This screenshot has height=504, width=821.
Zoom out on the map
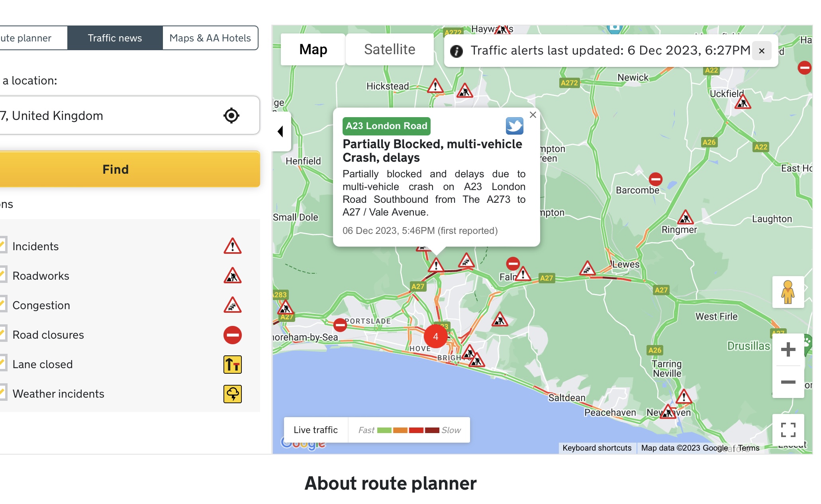pos(788,382)
